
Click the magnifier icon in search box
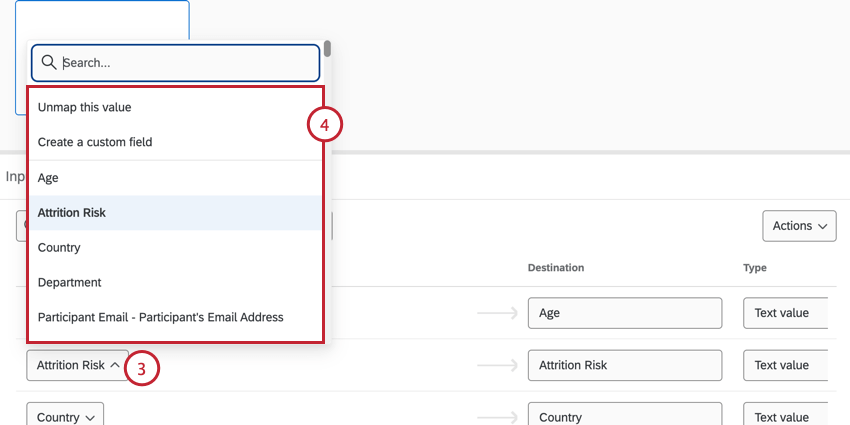point(48,62)
